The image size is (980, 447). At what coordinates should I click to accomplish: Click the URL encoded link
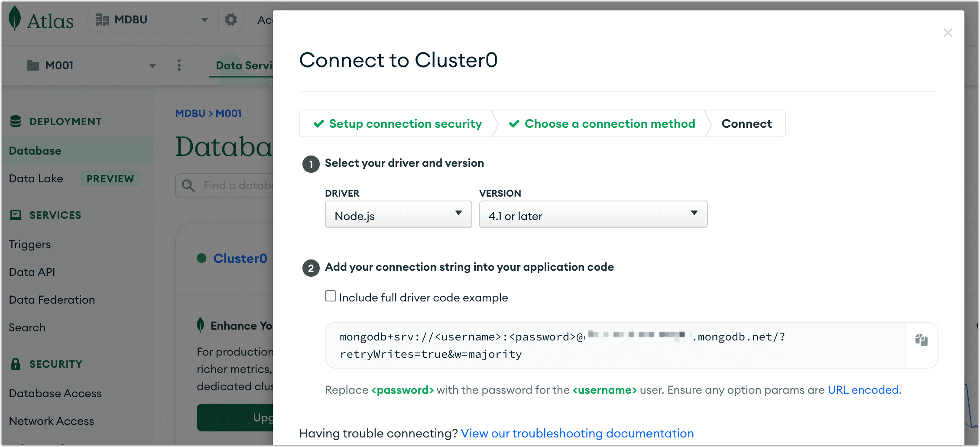click(863, 390)
